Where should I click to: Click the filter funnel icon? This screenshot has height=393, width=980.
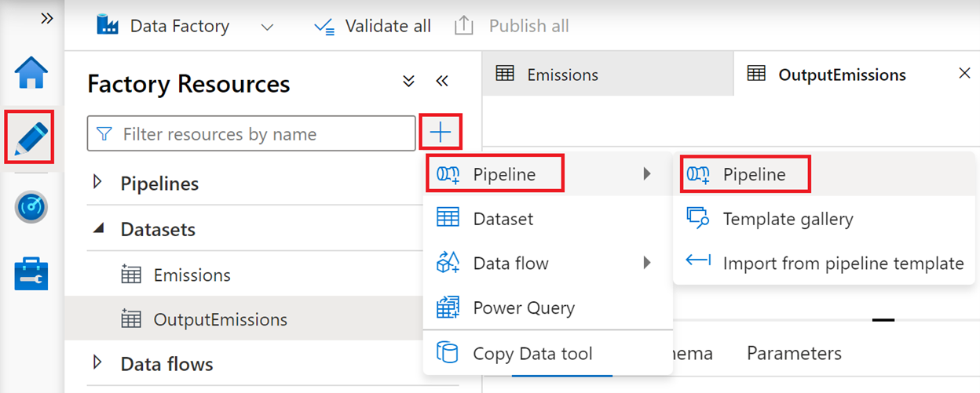pos(104,134)
